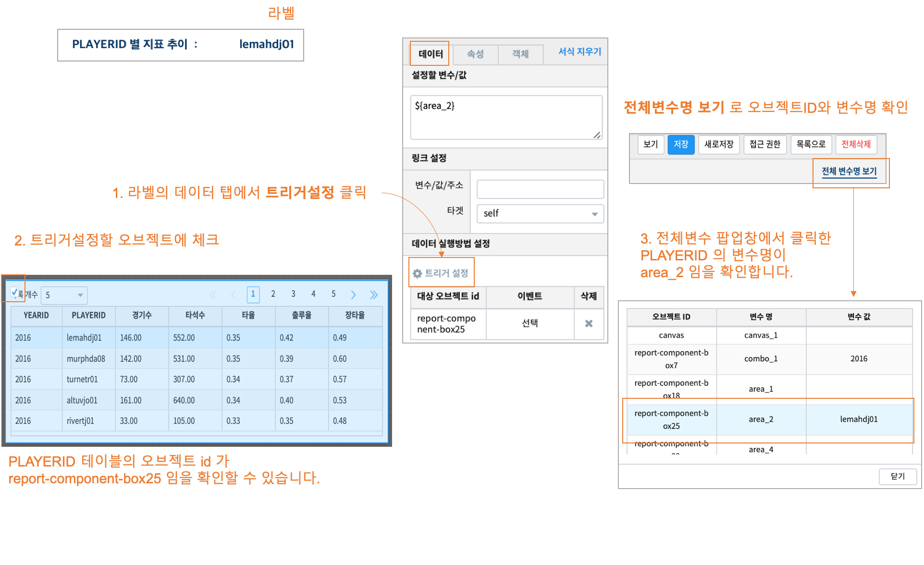The width and height of the screenshot is (924, 565).
Task: Select the rivertj01 table cell
Action: coord(88,421)
